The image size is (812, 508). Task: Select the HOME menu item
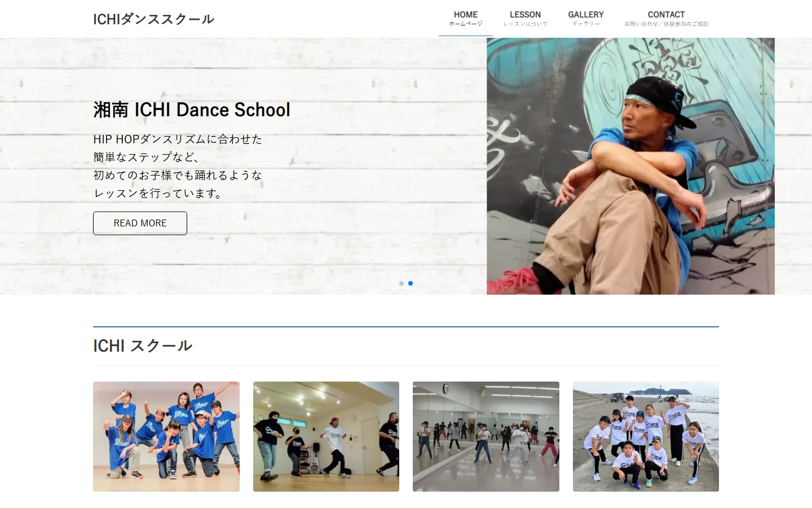pos(466,19)
